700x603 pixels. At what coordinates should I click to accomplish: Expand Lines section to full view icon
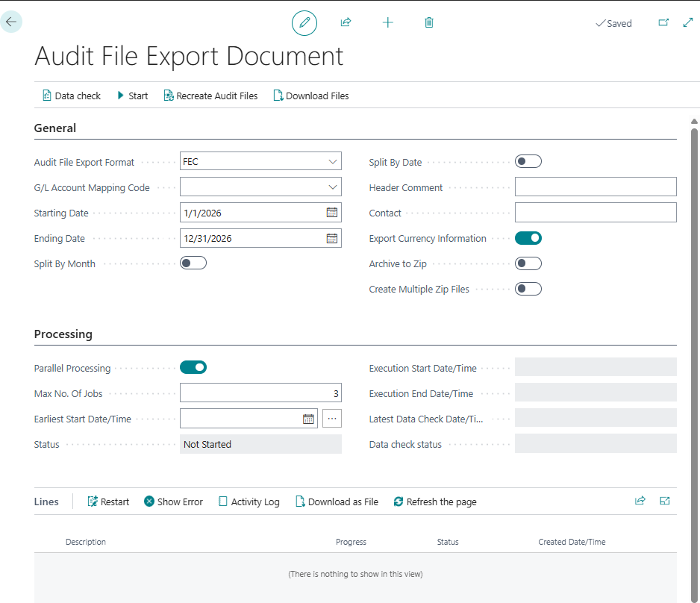(x=665, y=501)
